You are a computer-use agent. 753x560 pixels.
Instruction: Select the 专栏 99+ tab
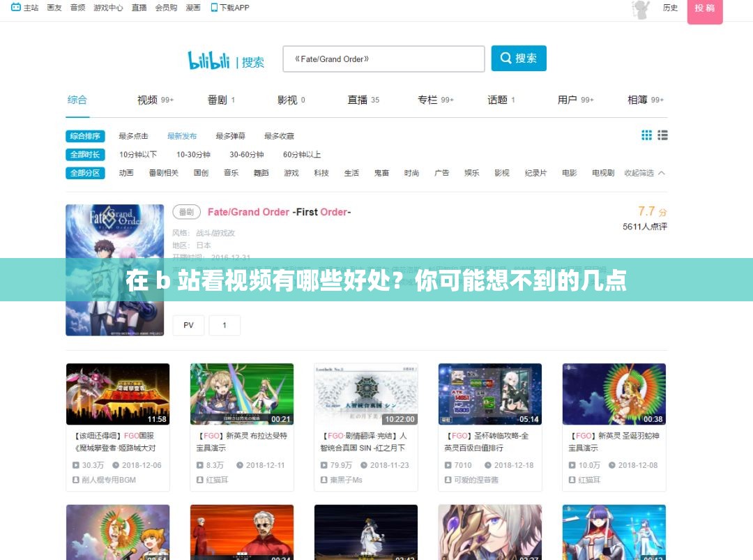tap(436, 100)
